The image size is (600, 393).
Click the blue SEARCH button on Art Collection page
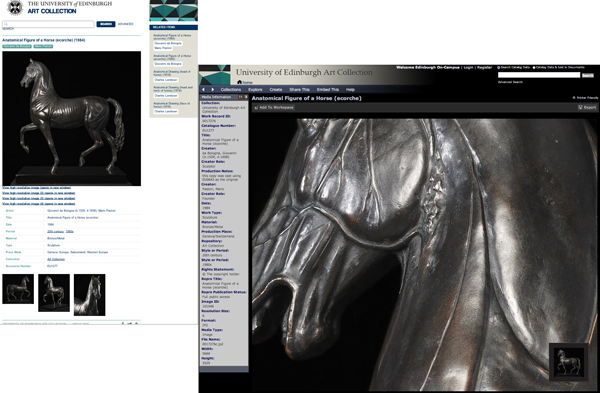click(106, 24)
